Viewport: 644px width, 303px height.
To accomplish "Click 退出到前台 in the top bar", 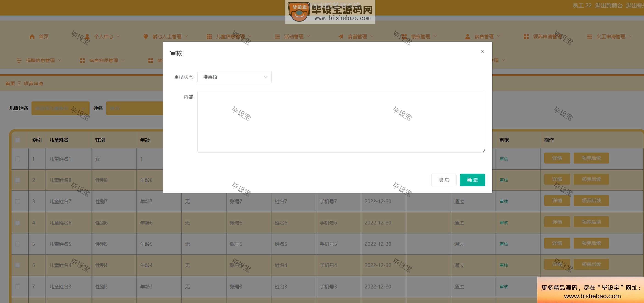I will point(609,6).
